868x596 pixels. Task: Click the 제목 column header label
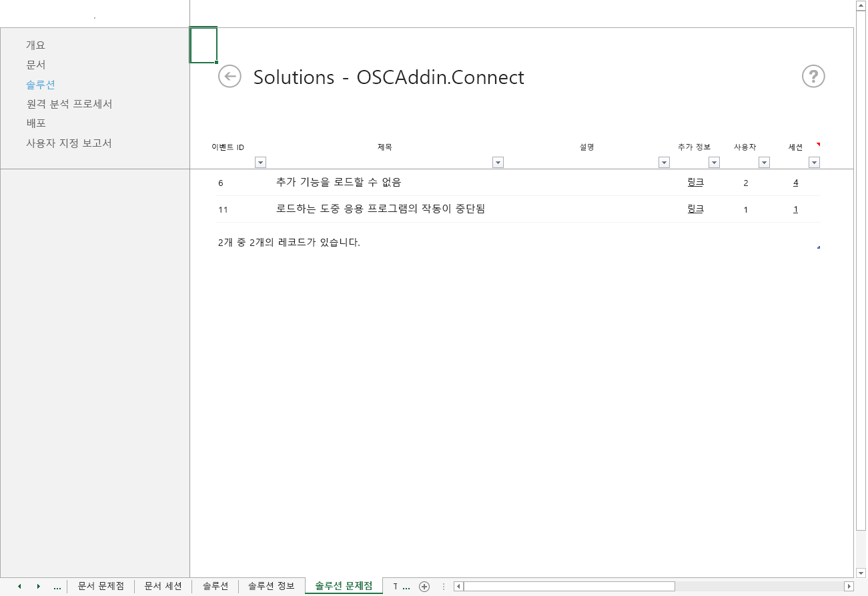pos(385,147)
